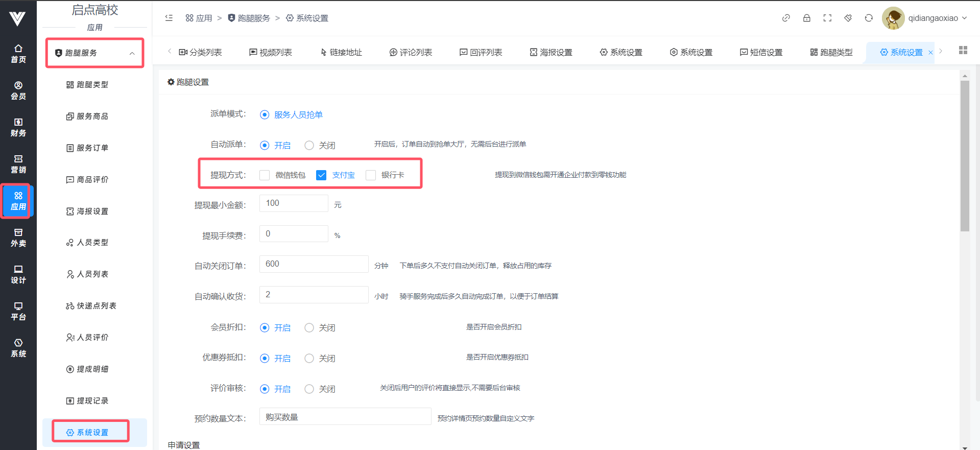Collapse sidebar using the menu fold icon
Screen dimensions: 980x450
169,18
